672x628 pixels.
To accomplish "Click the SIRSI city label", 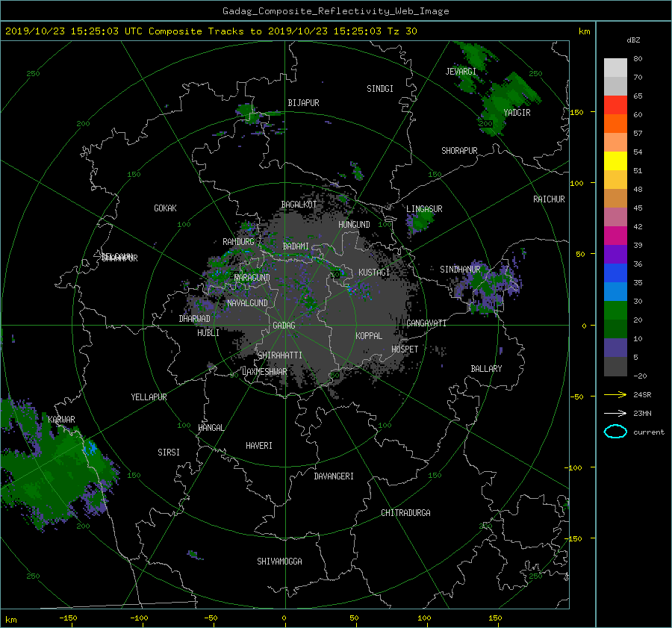I will [x=169, y=453].
